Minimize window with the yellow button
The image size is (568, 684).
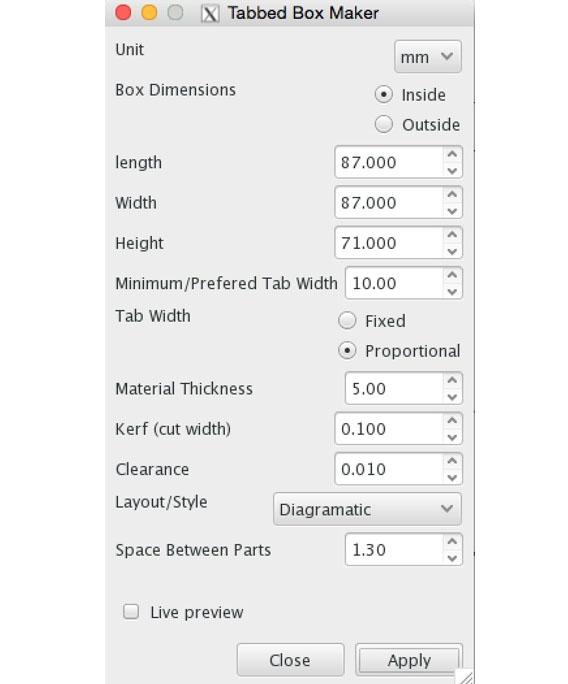click(149, 13)
